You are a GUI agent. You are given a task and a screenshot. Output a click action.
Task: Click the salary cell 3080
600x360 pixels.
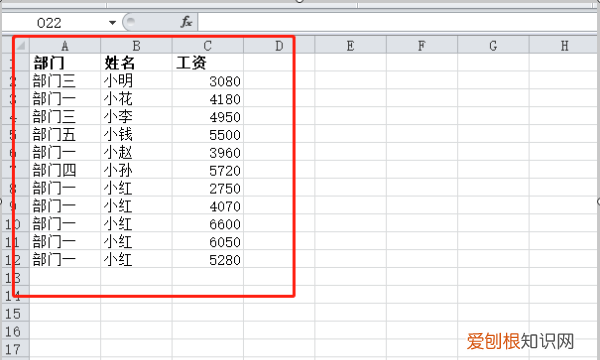pyautogui.click(x=208, y=81)
